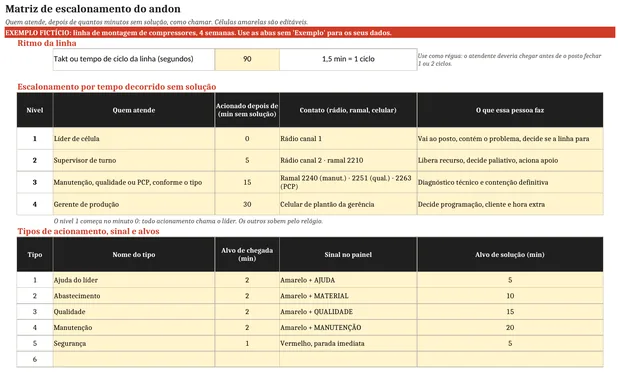Viewport: 620px width, 372px height.
Task: Select the solution target cell showing 10
Action: 510,296
